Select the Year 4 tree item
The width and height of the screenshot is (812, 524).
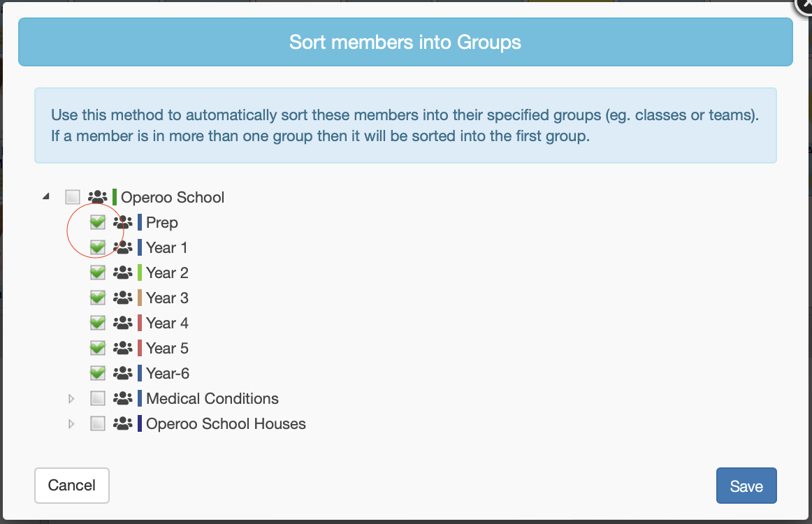pyautogui.click(x=167, y=323)
